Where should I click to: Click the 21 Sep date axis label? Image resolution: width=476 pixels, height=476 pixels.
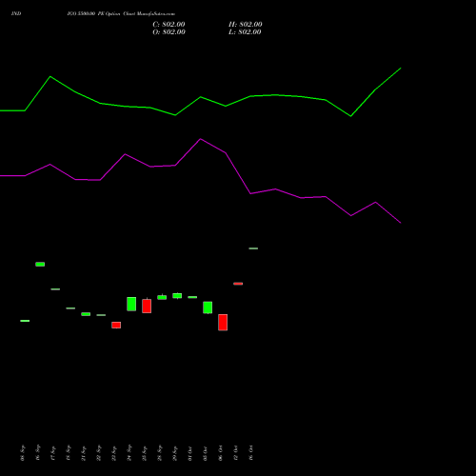(84, 453)
